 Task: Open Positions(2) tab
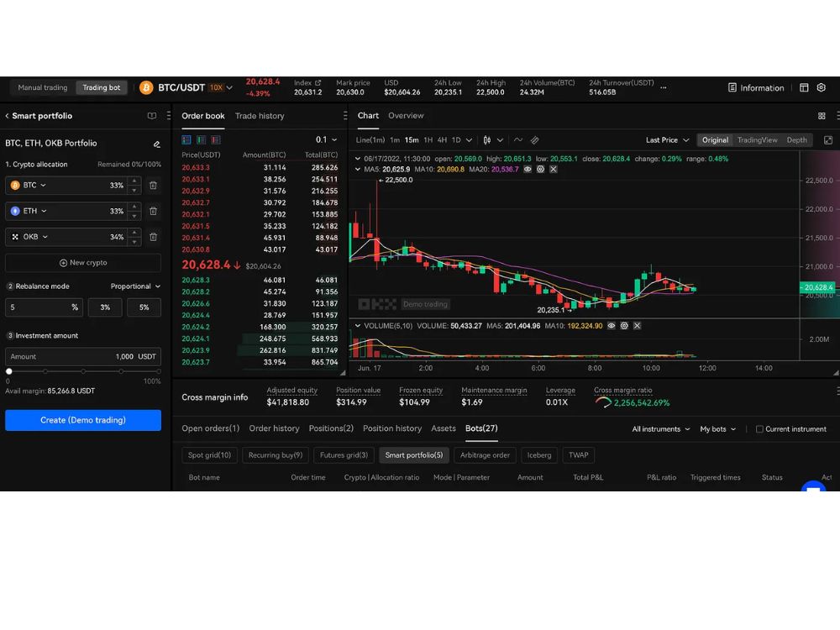331,428
